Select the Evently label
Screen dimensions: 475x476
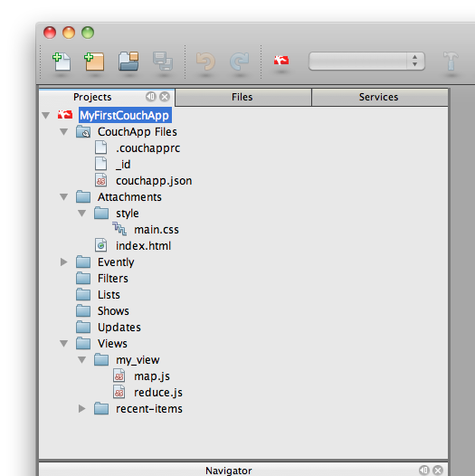(116, 262)
